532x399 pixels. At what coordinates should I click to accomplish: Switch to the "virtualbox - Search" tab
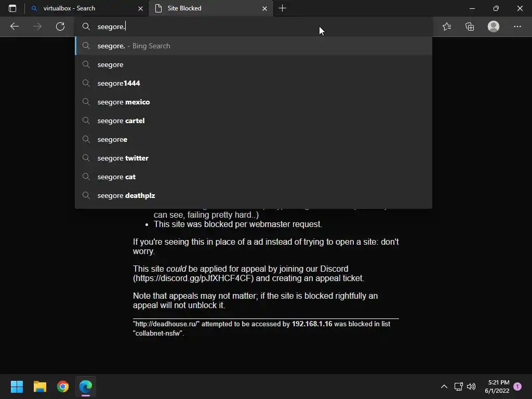[87, 8]
